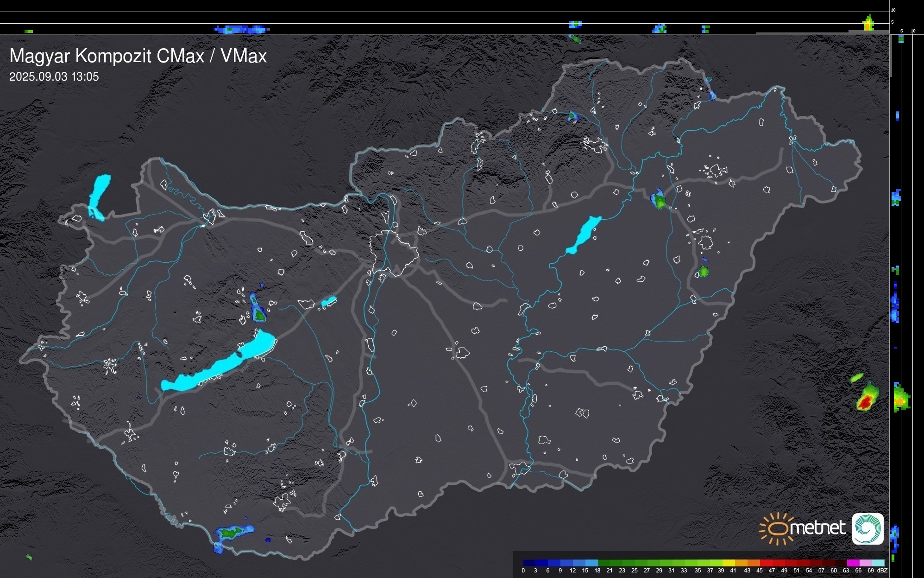This screenshot has height=578, width=924.
Task: Click the 2025.09.03 13:05 timestamp
Action: pyautogui.click(x=54, y=77)
